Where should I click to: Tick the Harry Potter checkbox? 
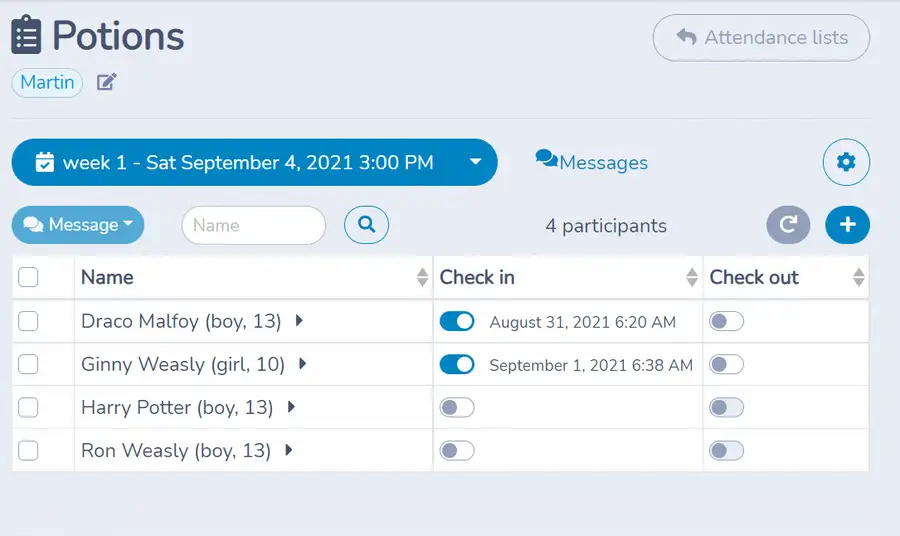[28, 407]
